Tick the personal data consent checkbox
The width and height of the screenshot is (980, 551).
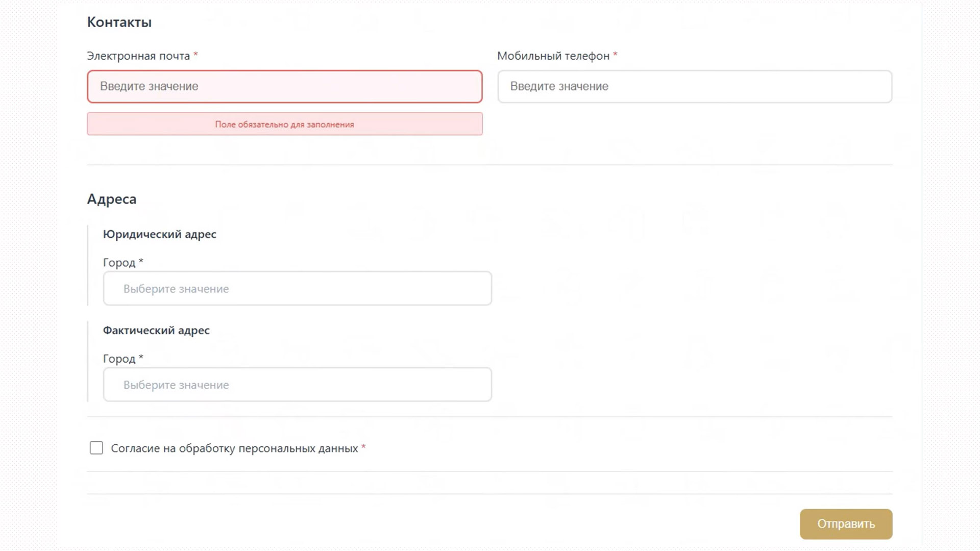point(96,448)
